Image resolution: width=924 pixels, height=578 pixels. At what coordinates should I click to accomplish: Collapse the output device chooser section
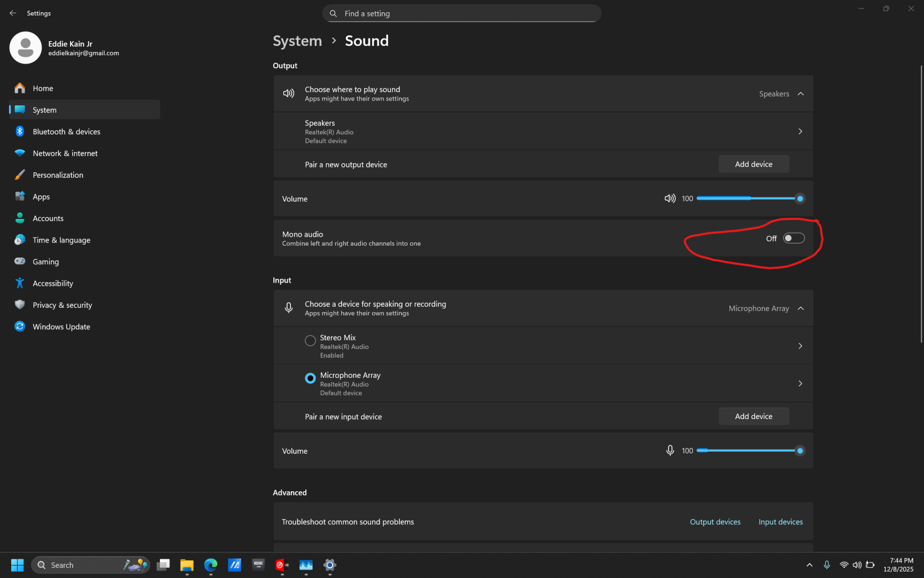[x=800, y=94]
